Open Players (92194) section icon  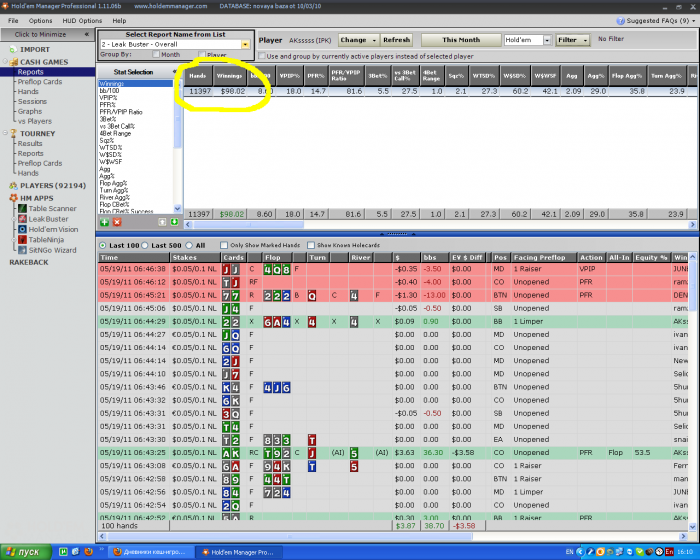[x=13, y=186]
